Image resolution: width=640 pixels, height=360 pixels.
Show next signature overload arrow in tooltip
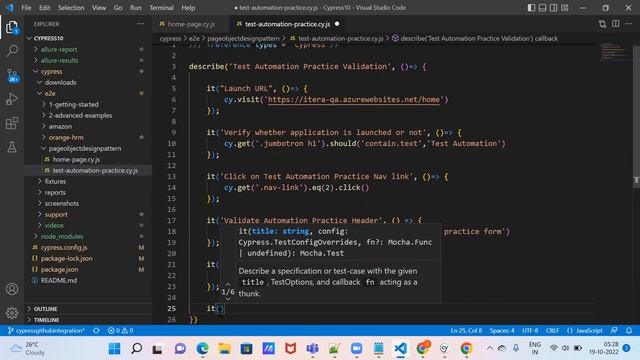228,299
